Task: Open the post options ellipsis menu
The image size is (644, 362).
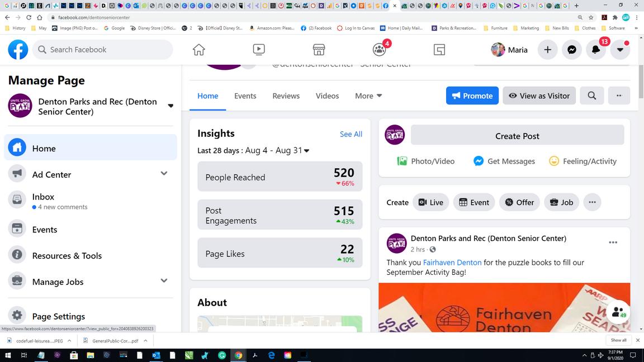Action: coord(613,242)
